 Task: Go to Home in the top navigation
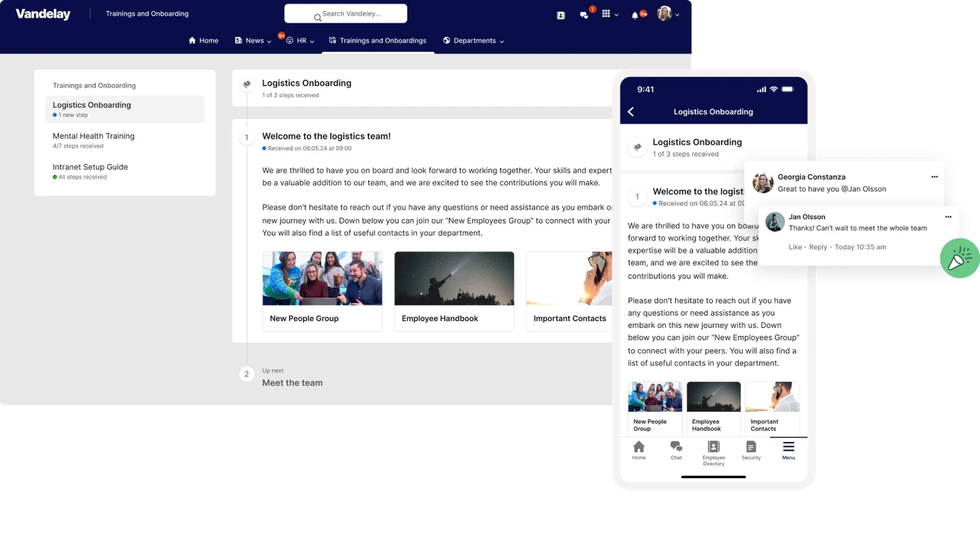(203, 41)
